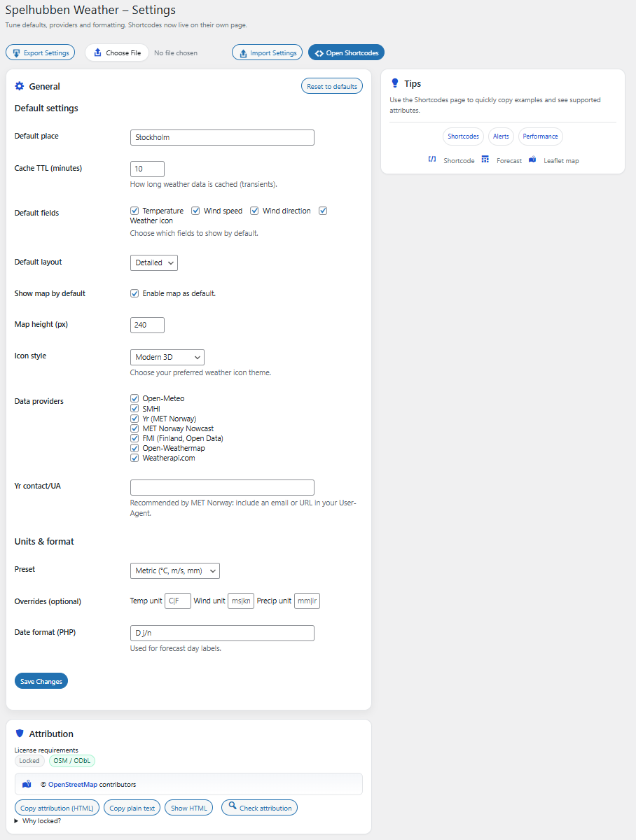
Task: Disable the SMHI data provider
Action: pyautogui.click(x=134, y=409)
